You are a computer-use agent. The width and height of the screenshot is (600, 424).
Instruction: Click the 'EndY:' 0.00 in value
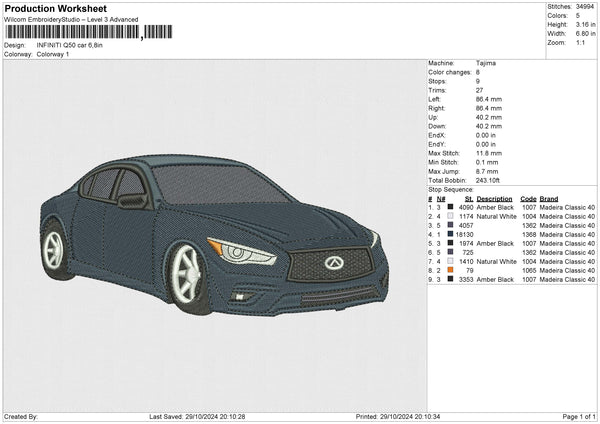486,144
